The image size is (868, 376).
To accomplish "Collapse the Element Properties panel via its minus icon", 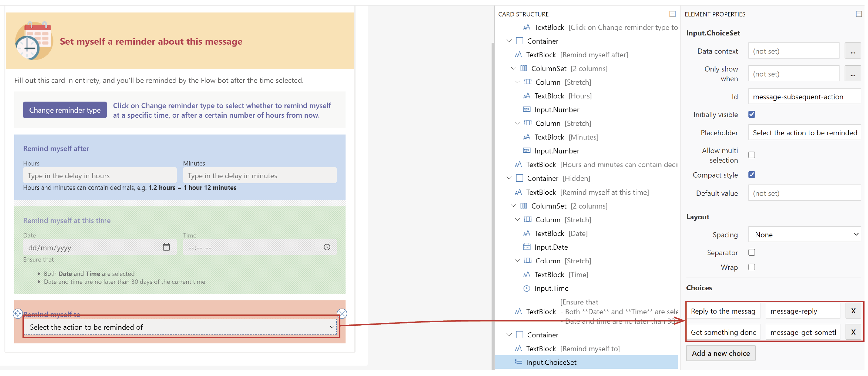I will pos(859,14).
